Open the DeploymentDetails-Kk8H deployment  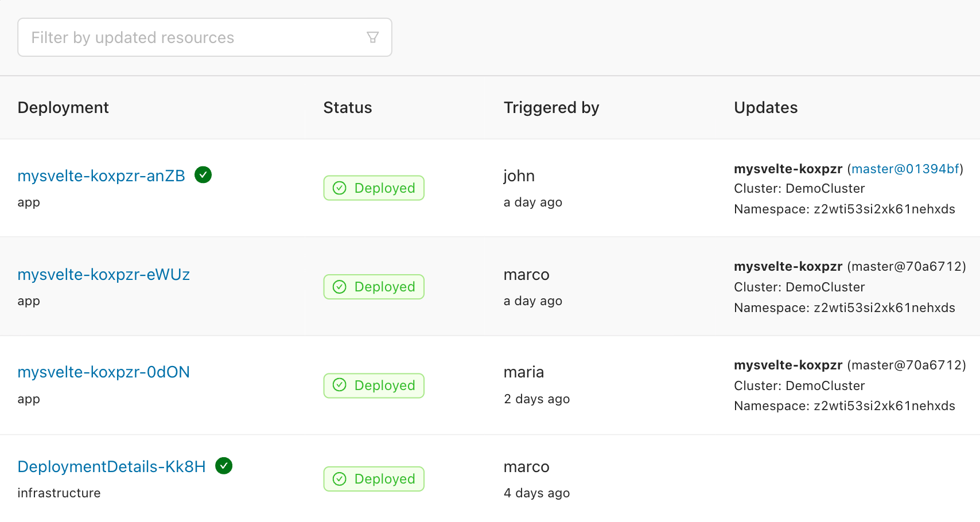(x=112, y=466)
